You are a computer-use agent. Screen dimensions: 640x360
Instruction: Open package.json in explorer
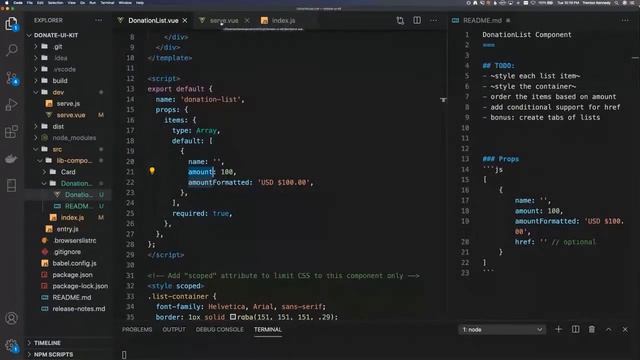click(72, 275)
